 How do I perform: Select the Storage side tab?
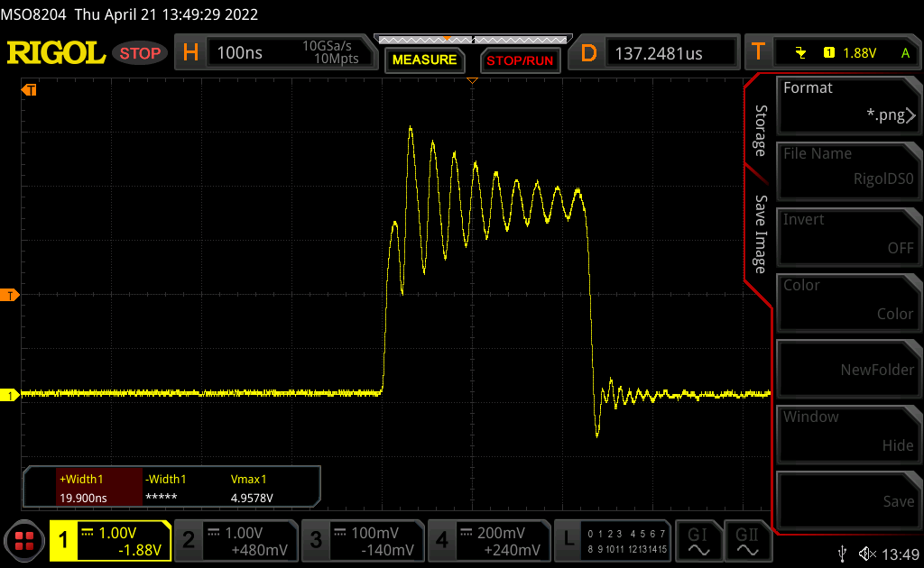pyautogui.click(x=761, y=131)
